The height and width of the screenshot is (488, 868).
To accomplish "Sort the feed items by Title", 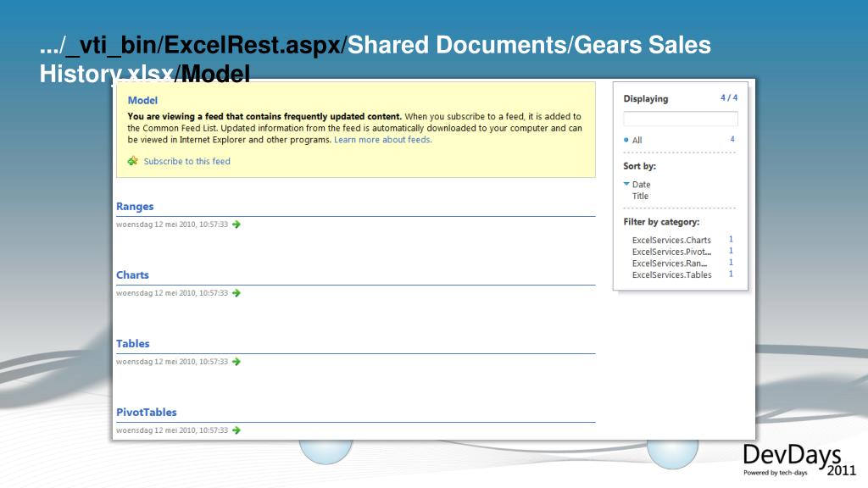I will (641, 196).
